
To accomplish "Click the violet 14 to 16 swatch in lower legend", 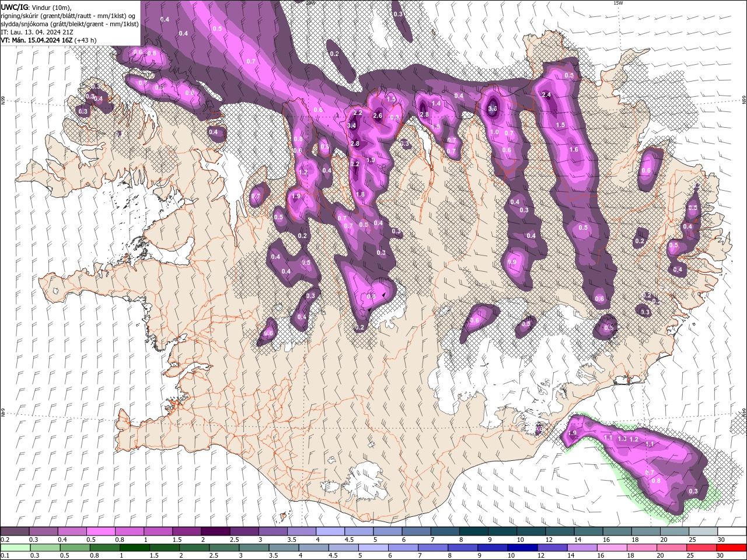I will tap(582, 548).
